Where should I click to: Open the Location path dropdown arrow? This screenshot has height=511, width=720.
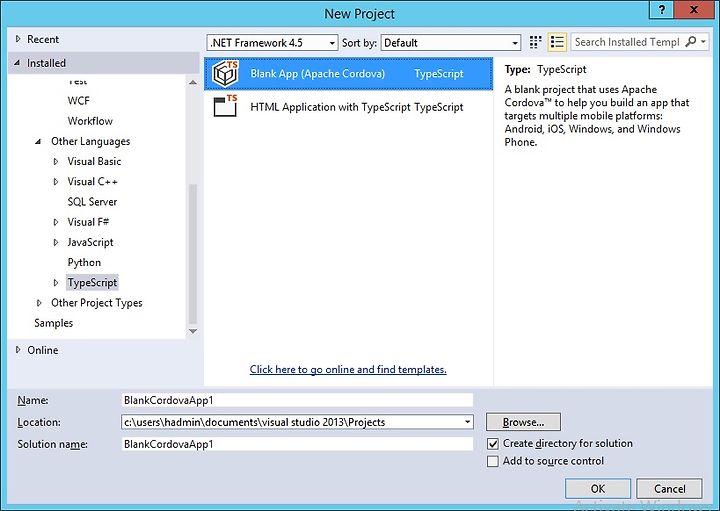[x=467, y=422]
